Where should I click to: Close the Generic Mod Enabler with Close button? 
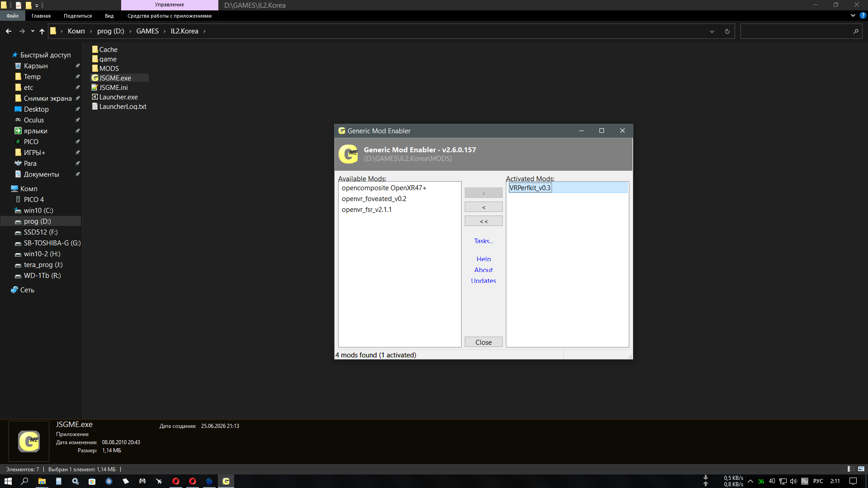coord(484,342)
